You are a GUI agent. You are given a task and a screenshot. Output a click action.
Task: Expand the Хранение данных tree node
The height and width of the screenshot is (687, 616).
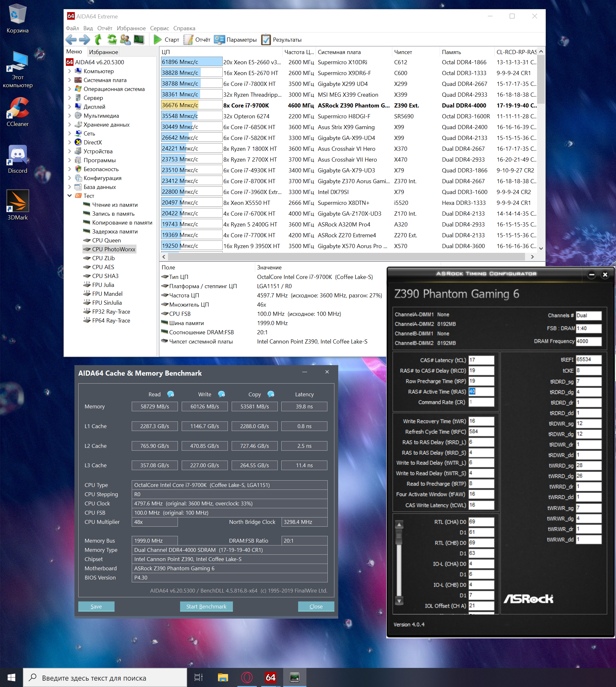point(70,124)
